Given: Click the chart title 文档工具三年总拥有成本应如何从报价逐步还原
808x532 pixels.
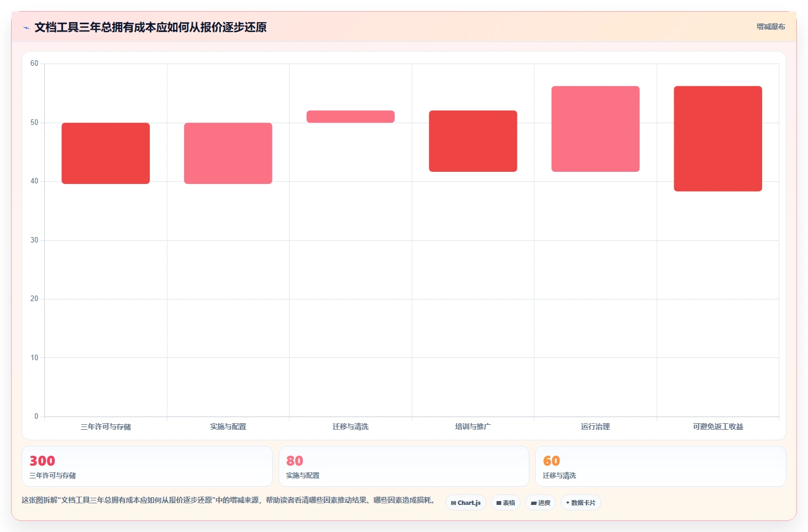Looking at the screenshot, I should click(150, 27).
